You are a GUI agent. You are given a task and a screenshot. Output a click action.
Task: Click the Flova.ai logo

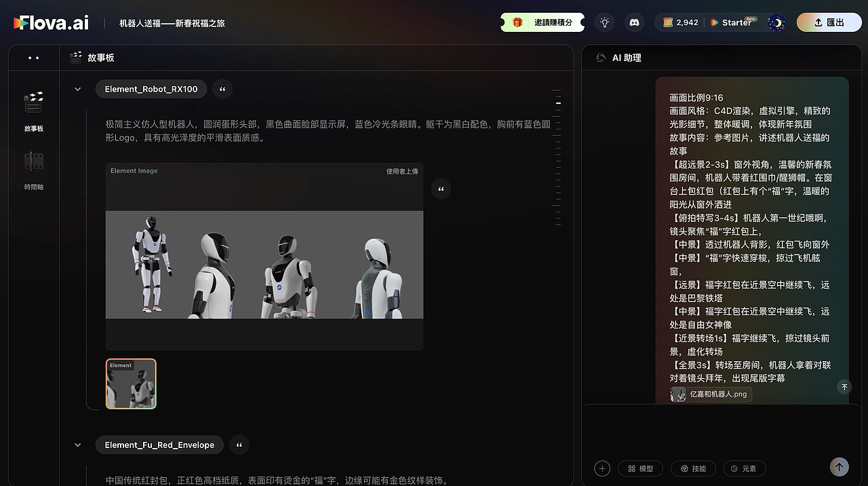[51, 22]
